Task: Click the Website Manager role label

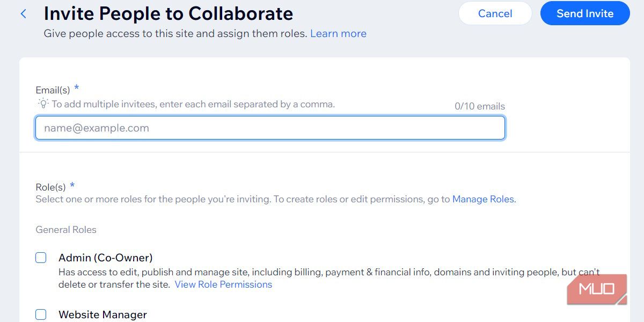Action: [x=103, y=314]
